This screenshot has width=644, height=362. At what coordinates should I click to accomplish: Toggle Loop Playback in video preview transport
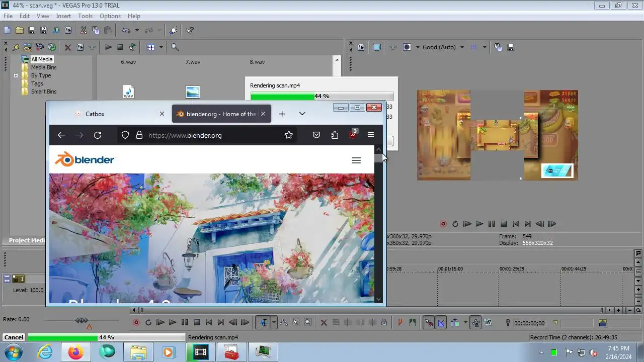[455, 224]
